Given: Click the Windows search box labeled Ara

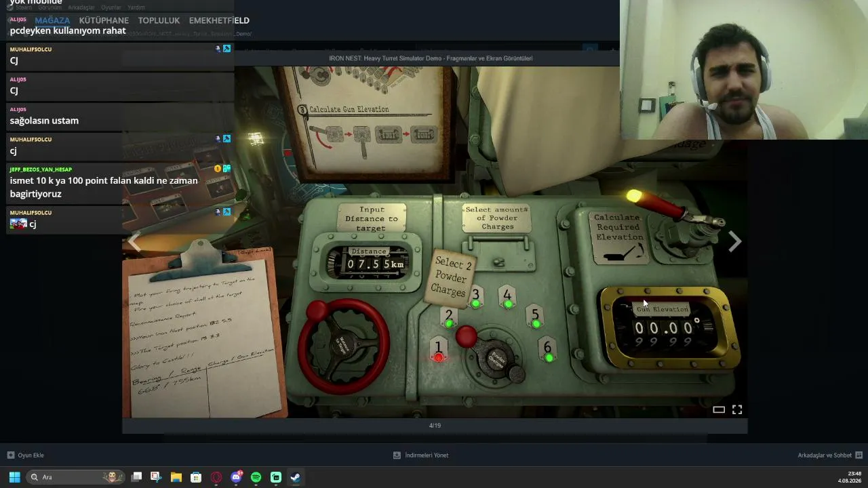Looking at the screenshot, I should pos(75,477).
